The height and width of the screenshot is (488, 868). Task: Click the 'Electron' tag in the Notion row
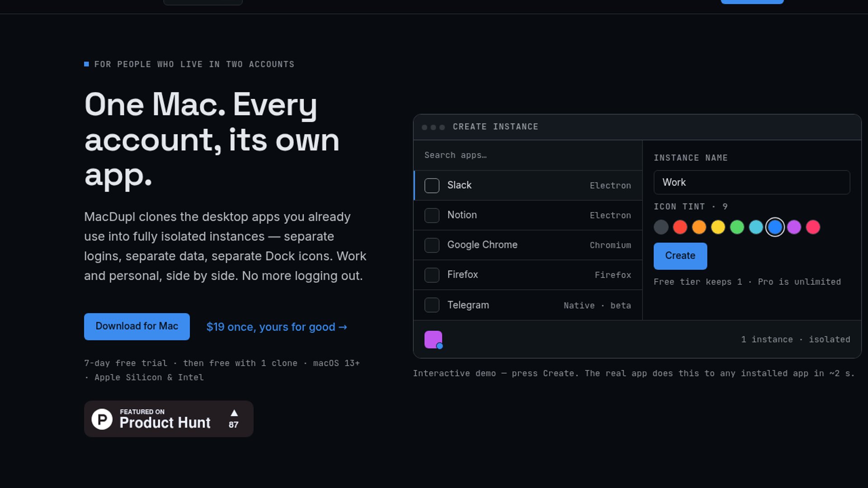(x=610, y=216)
